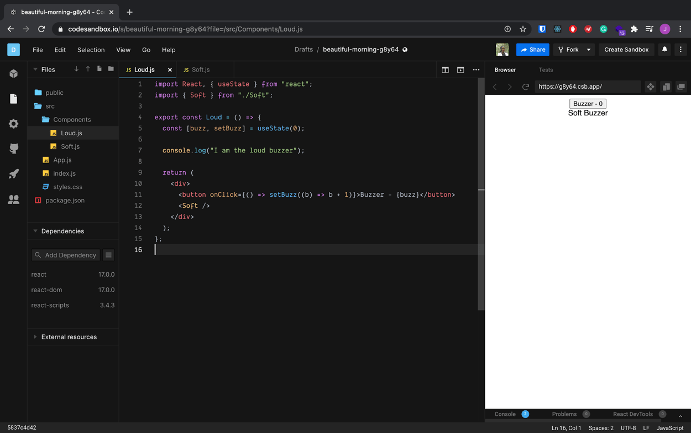The width and height of the screenshot is (692, 434).
Task: Split the editor layout icon
Action: coord(445,70)
